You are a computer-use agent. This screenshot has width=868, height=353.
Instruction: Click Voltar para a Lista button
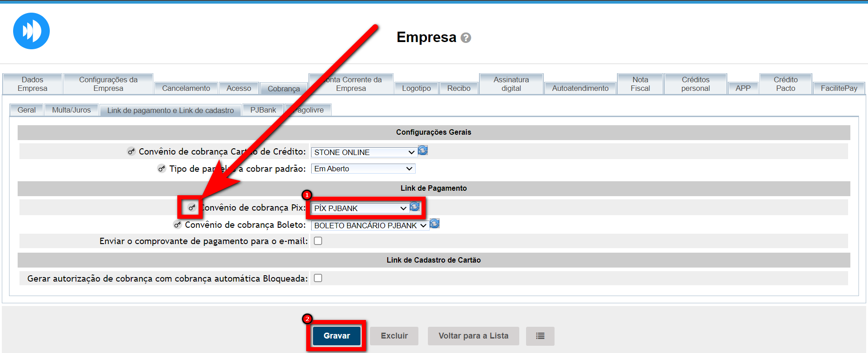click(x=473, y=336)
